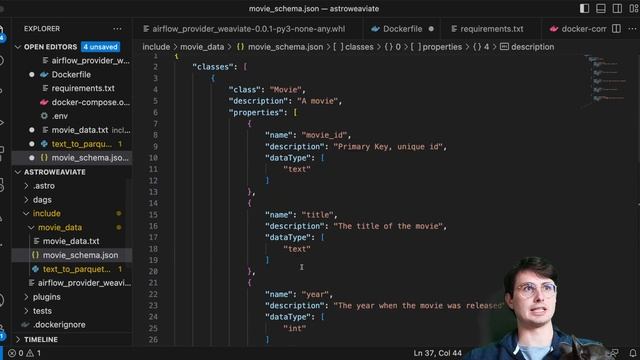Expand the tests folder
The width and height of the screenshot is (640, 360).
click(27, 311)
